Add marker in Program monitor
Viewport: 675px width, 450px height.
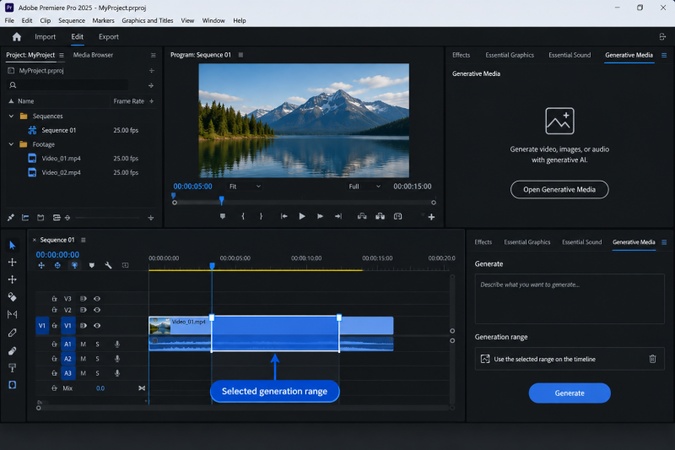(x=223, y=216)
